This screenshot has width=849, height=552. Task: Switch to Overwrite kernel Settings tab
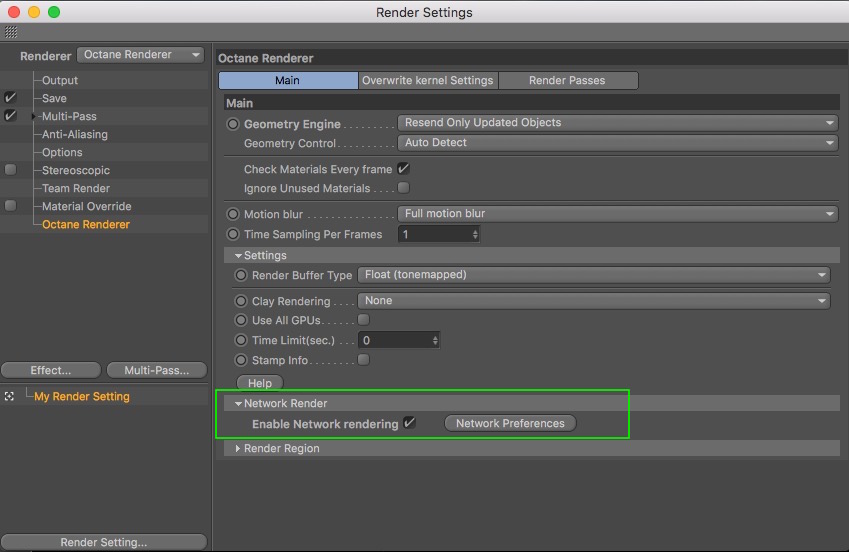pyautogui.click(x=428, y=80)
